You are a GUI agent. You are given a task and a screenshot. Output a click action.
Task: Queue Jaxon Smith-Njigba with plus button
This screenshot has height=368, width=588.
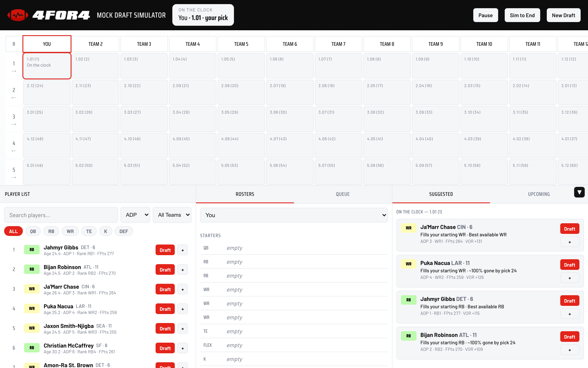pyautogui.click(x=183, y=329)
